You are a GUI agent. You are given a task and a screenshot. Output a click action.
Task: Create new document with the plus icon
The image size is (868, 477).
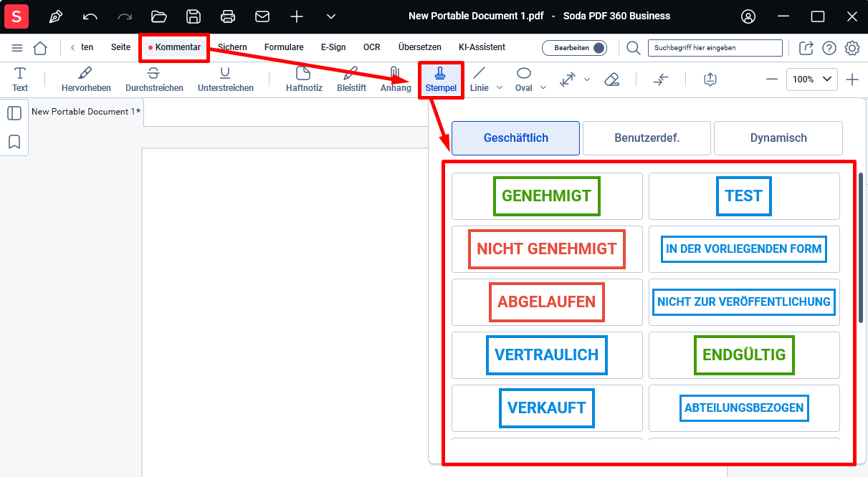click(297, 16)
